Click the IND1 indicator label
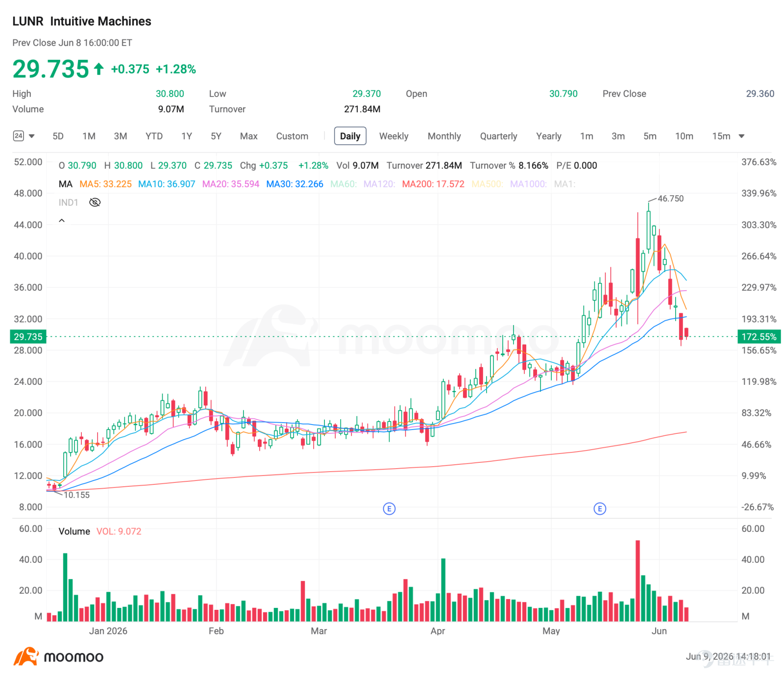784x677 pixels. point(69,202)
